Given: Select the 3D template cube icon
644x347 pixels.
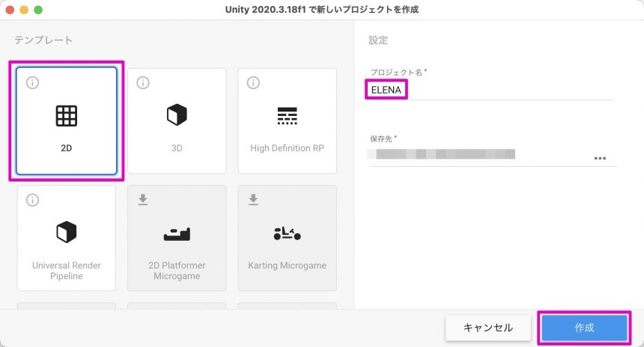Looking at the screenshot, I should tap(177, 115).
